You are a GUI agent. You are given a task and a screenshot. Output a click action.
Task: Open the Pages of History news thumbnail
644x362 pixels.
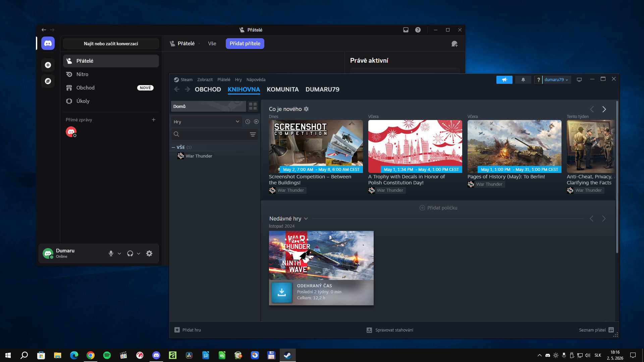(515, 146)
